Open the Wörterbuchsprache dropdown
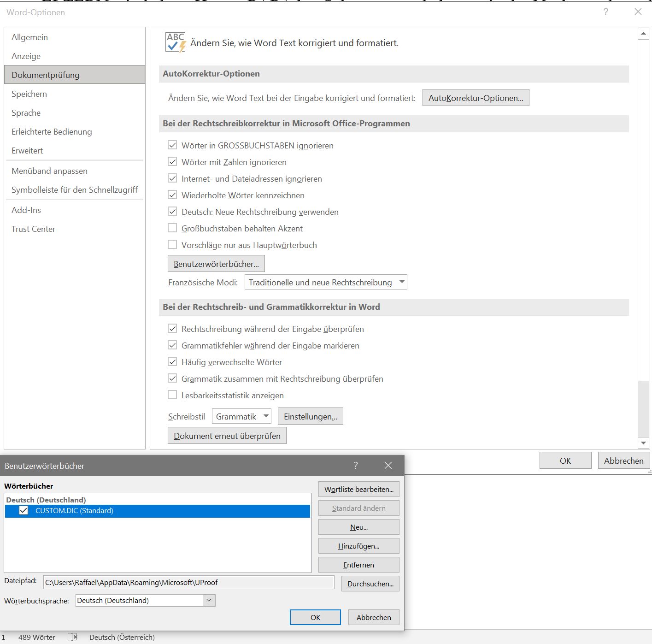The image size is (652, 644). coord(145,600)
